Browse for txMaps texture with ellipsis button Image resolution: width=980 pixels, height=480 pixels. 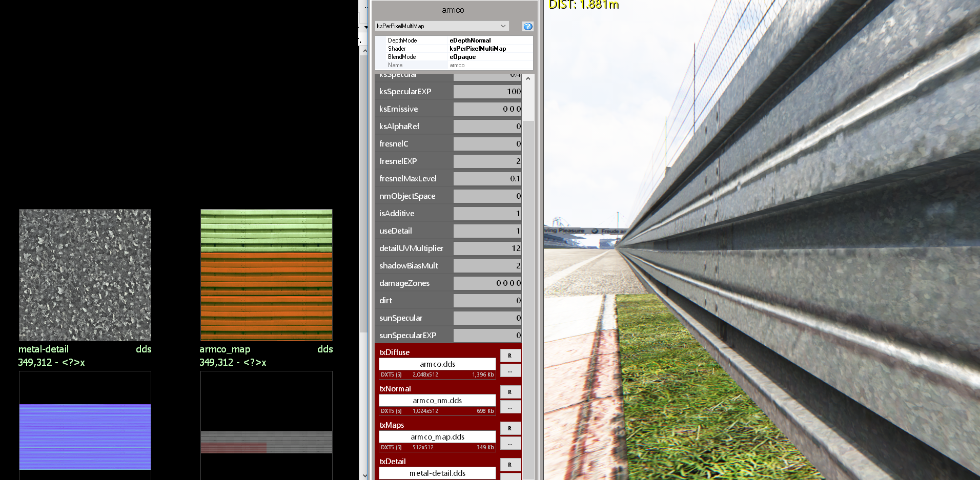(510, 444)
